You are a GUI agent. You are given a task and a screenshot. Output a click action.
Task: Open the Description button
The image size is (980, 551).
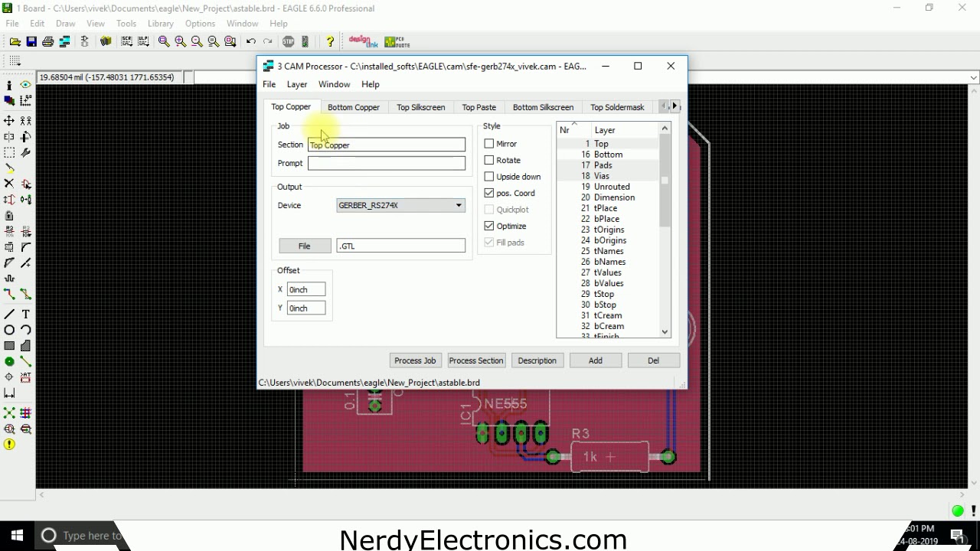pyautogui.click(x=537, y=360)
